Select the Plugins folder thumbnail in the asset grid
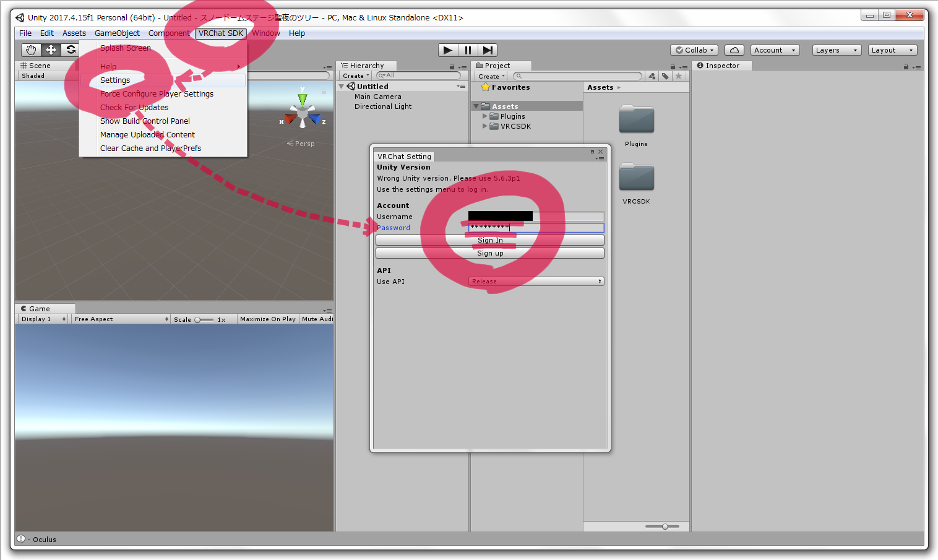The image size is (938, 560). point(636,119)
